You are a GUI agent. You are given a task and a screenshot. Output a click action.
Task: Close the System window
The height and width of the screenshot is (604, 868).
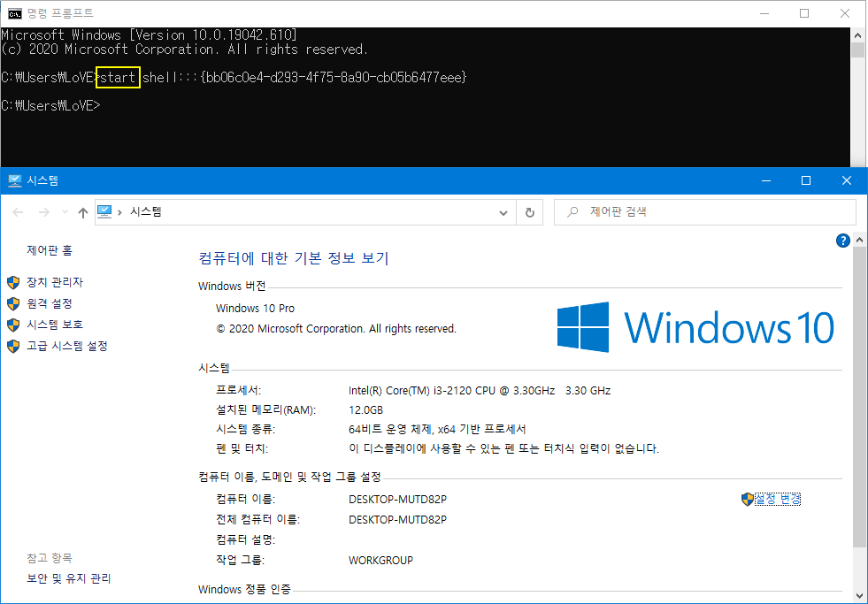point(847,181)
